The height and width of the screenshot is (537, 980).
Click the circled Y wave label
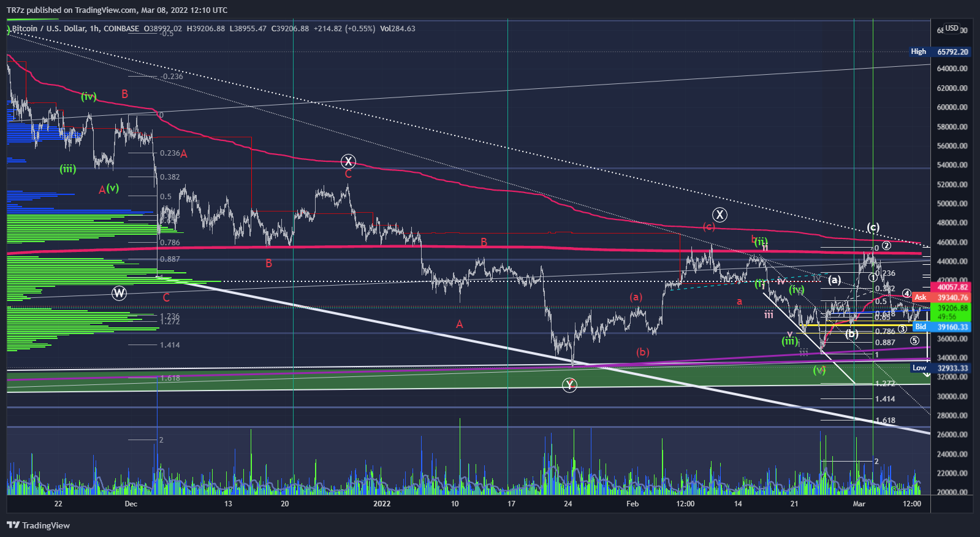569,385
